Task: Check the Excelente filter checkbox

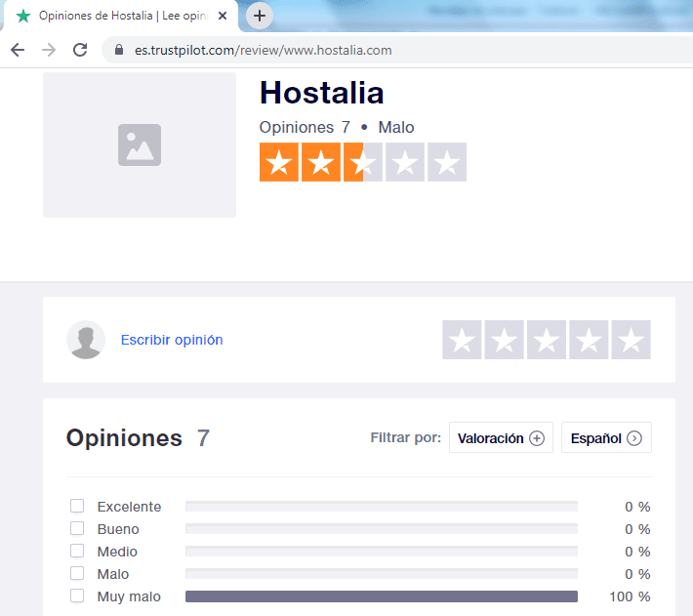Action: coord(77,506)
